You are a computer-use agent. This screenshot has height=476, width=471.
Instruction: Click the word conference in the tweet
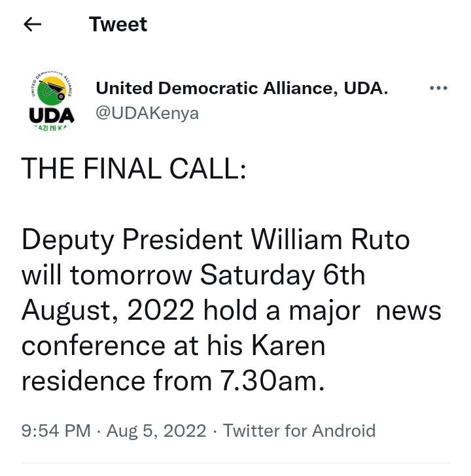(92, 346)
